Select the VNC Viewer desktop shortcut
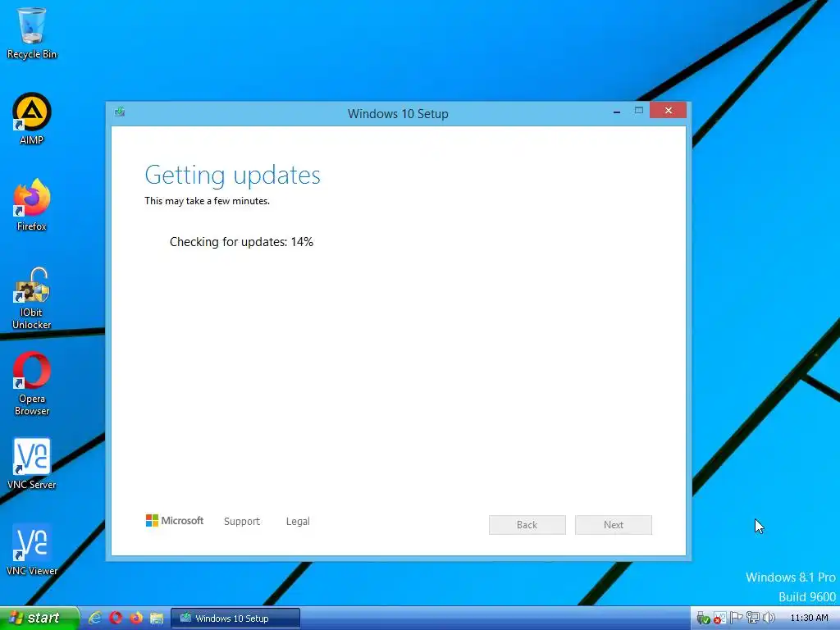The image size is (840, 630). point(32,550)
